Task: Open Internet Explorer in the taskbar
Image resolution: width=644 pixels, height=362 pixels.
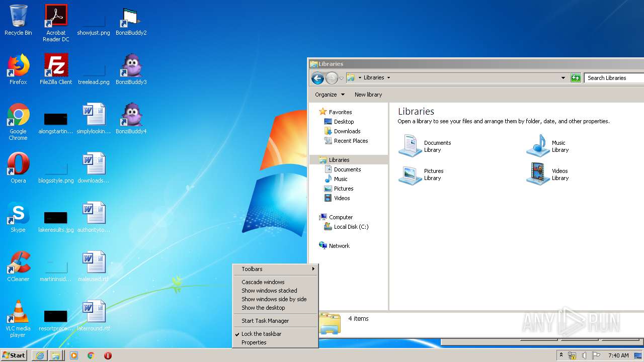Action: pyautogui.click(x=40, y=355)
